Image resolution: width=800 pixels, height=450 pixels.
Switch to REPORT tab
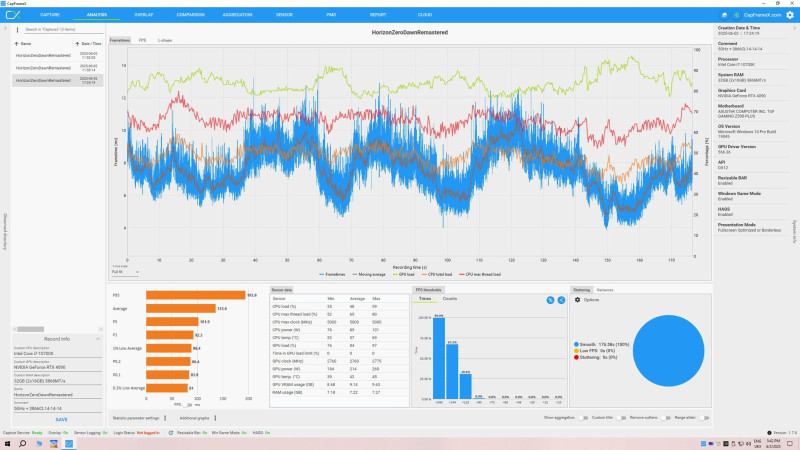pos(378,15)
